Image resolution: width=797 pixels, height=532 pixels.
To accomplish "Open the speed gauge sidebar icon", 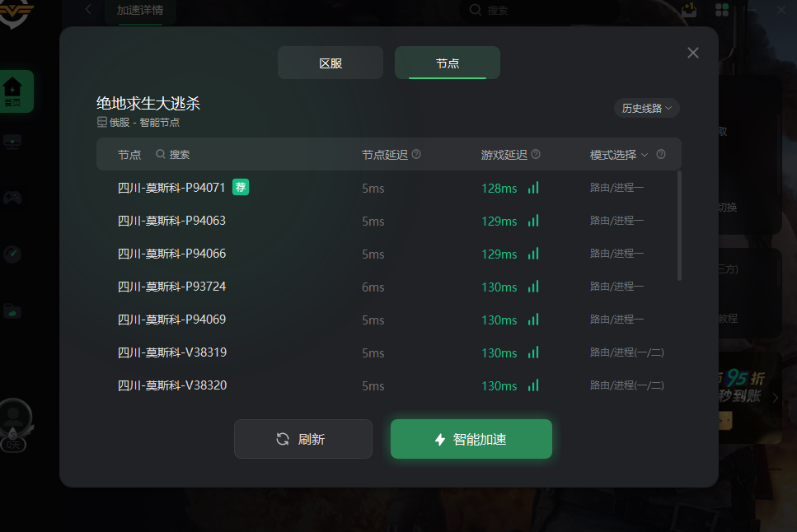I will (12, 254).
